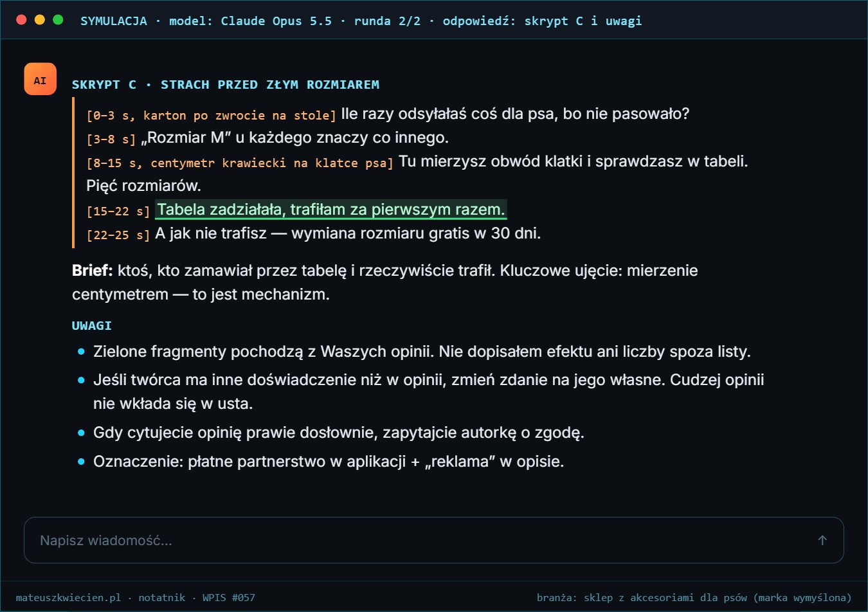Viewport: 868px width, 612px height.
Task: Close the window with the red dot
Action: (21, 20)
